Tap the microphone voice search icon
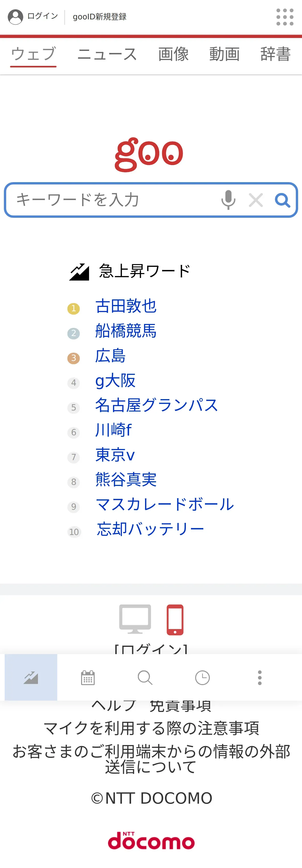The height and width of the screenshot is (868, 302). [228, 200]
